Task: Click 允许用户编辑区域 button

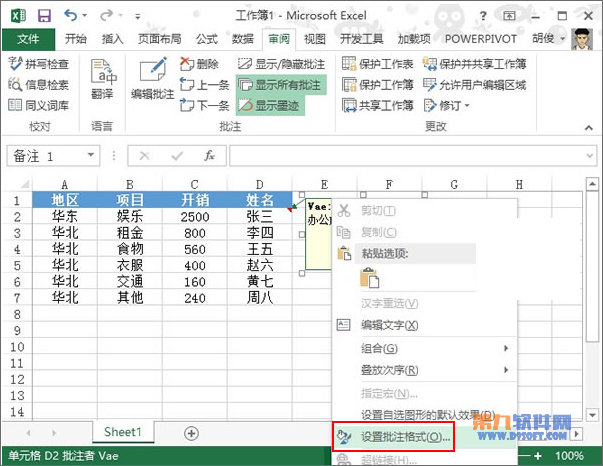Action: point(475,84)
